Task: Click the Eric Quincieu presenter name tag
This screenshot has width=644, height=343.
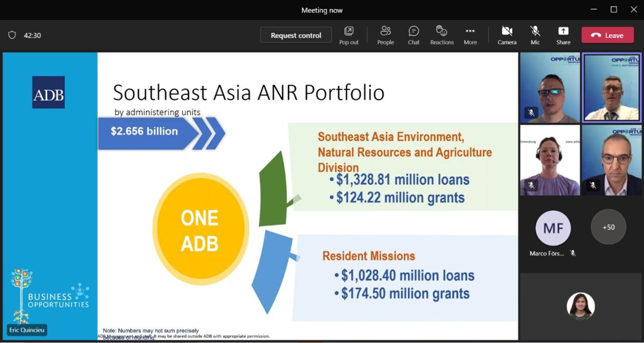Action: click(x=27, y=330)
